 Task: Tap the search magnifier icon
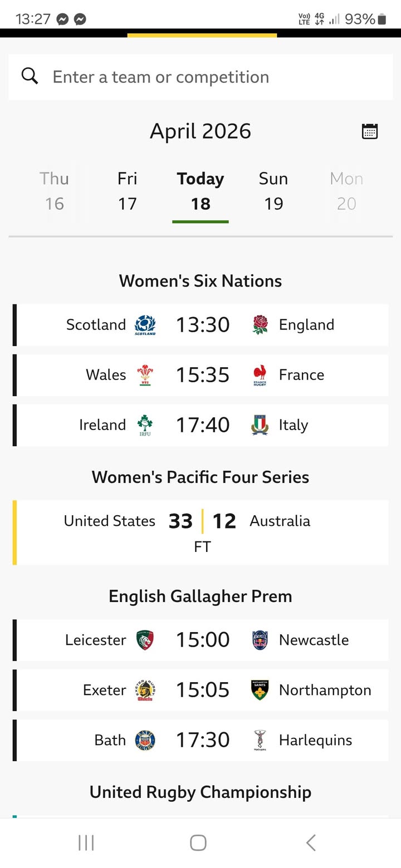[30, 76]
